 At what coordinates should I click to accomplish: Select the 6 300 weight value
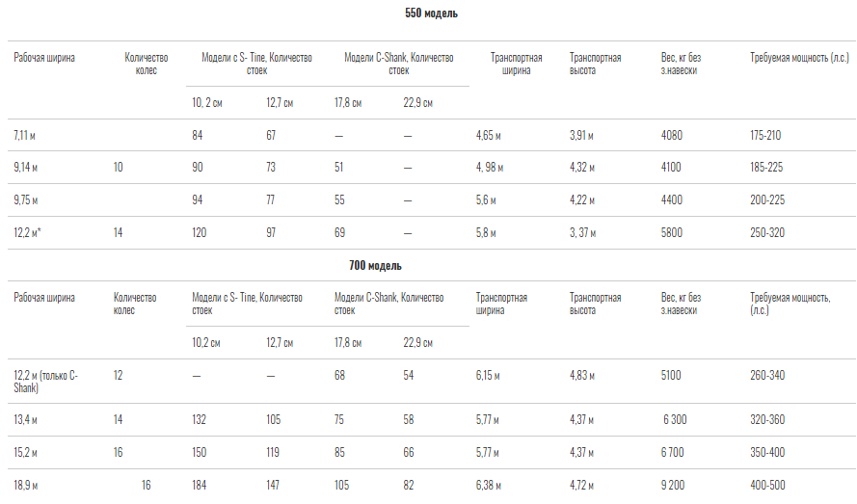tap(675, 420)
